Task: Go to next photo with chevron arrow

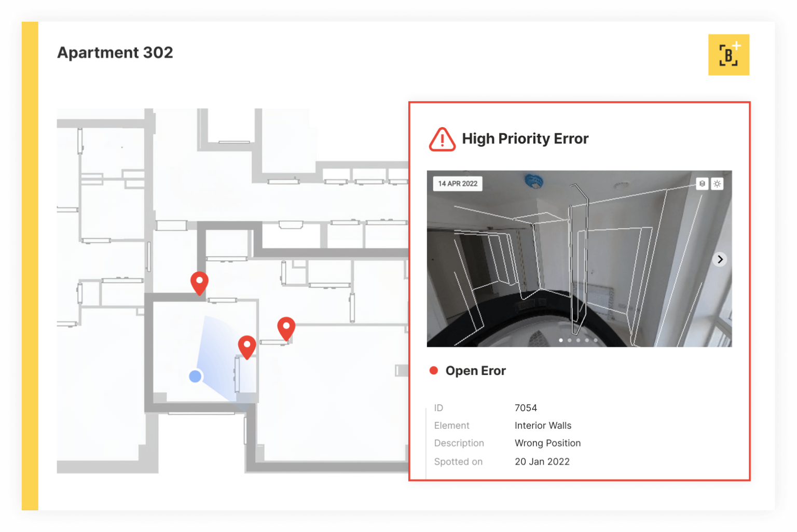Action: click(720, 259)
